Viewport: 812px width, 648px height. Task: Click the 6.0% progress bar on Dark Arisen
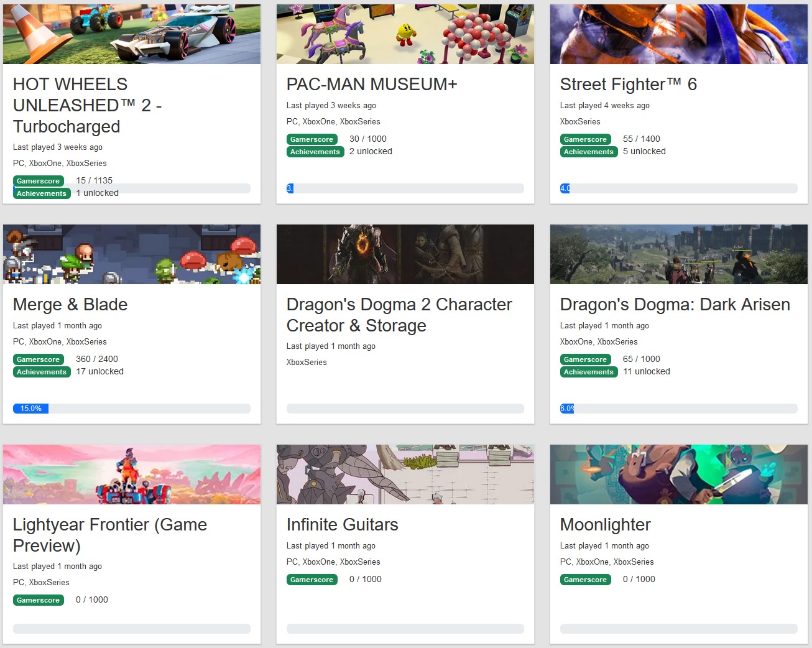pos(679,409)
